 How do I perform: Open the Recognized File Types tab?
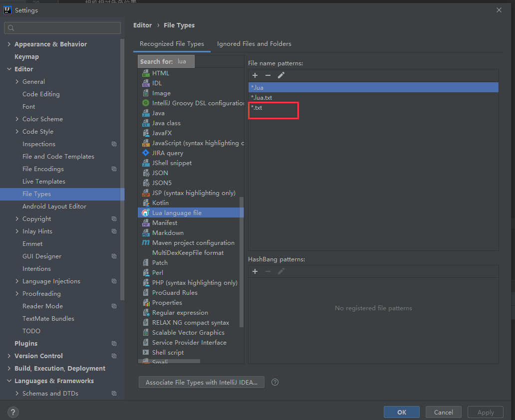click(x=172, y=44)
